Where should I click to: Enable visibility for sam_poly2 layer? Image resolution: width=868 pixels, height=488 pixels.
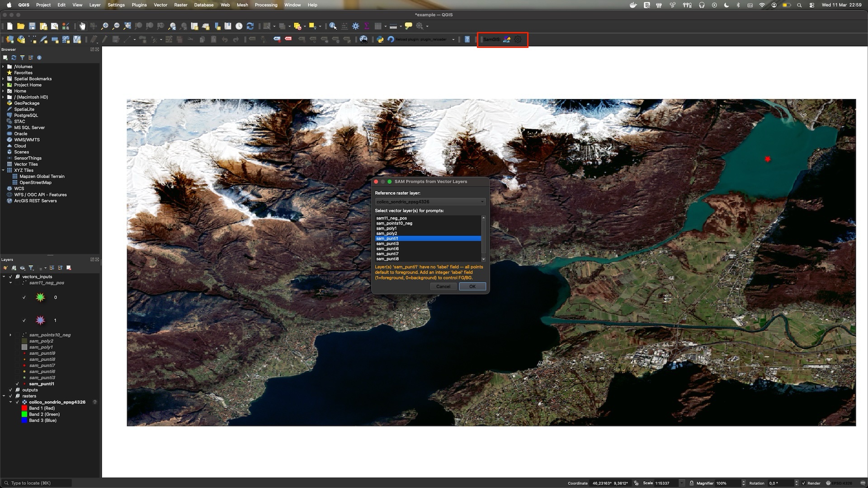coord(17,341)
